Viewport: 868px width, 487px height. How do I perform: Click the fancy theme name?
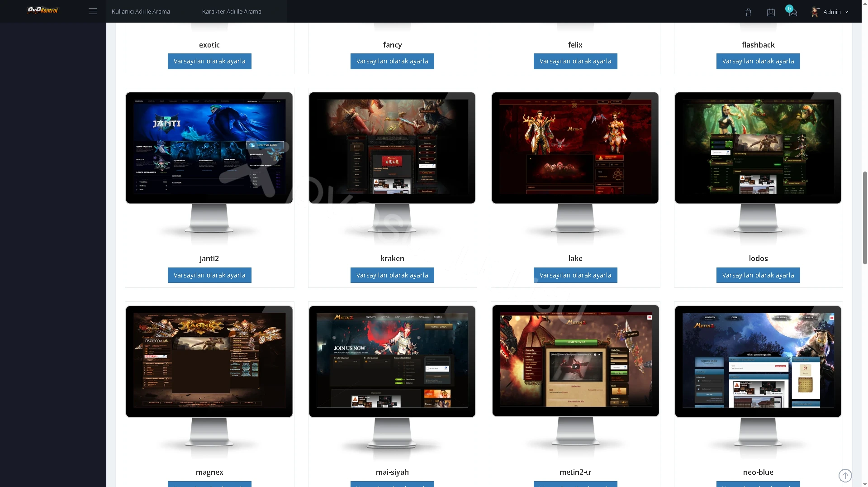click(392, 45)
